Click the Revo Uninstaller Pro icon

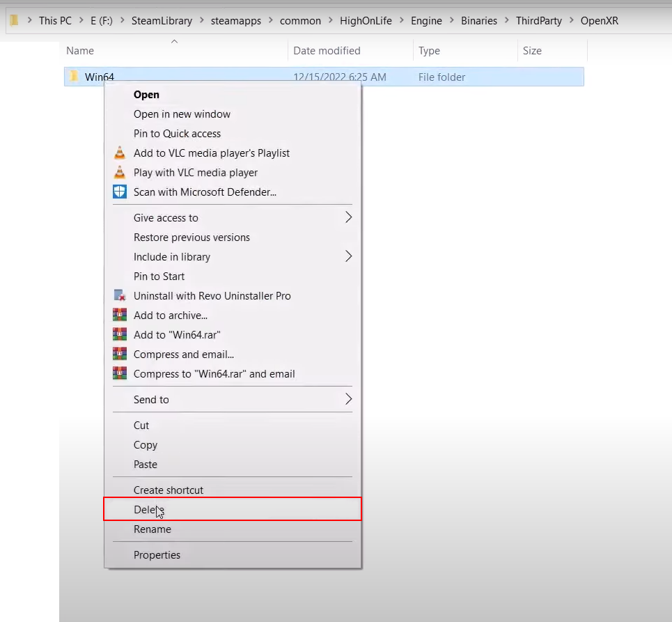click(x=120, y=296)
